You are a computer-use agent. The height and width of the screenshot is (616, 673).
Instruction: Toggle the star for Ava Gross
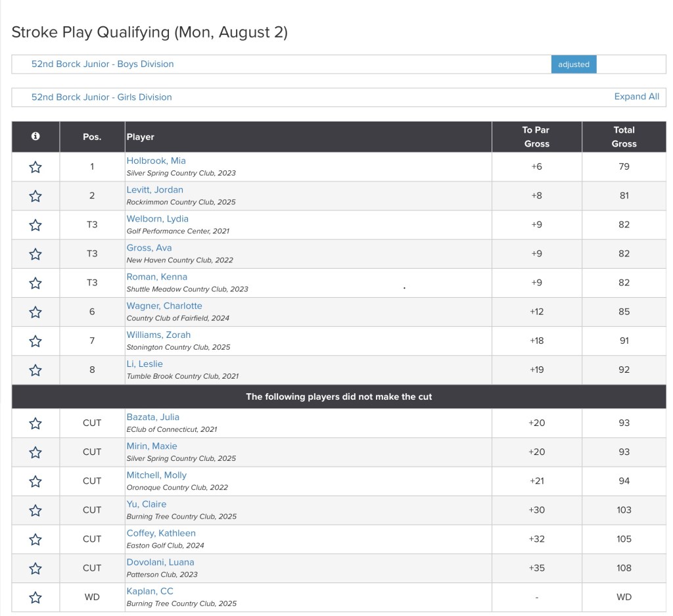pyautogui.click(x=35, y=254)
